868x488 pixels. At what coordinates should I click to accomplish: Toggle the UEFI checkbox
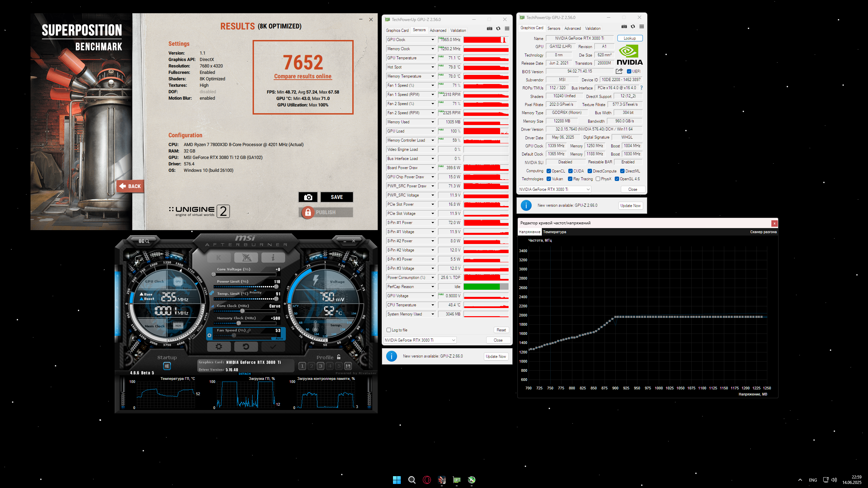pyautogui.click(x=629, y=72)
